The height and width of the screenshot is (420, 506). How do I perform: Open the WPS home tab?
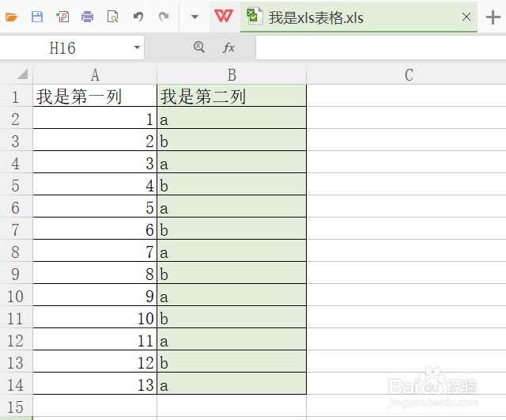tap(224, 16)
